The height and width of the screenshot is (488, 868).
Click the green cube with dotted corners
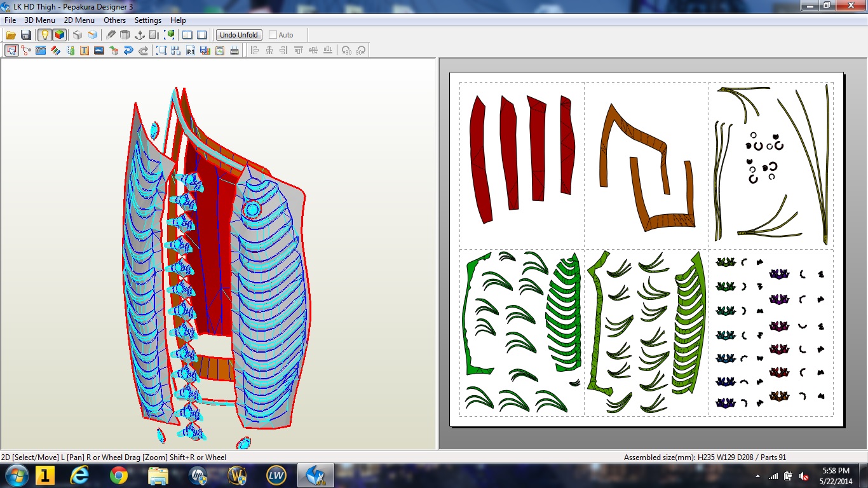click(x=170, y=35)
